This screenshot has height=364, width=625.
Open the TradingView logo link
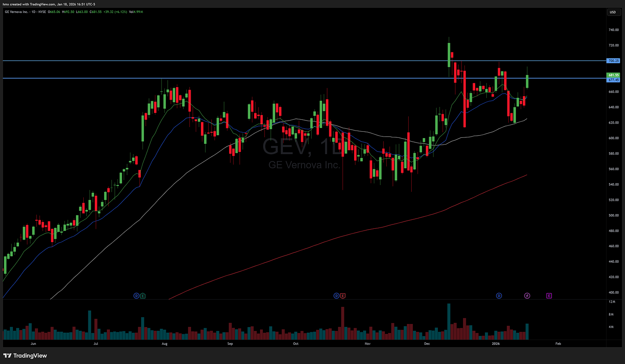[x=25, y=355]
